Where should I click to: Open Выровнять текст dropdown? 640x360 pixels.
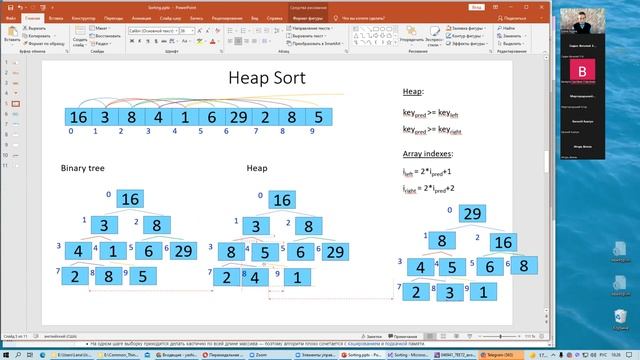306,36
